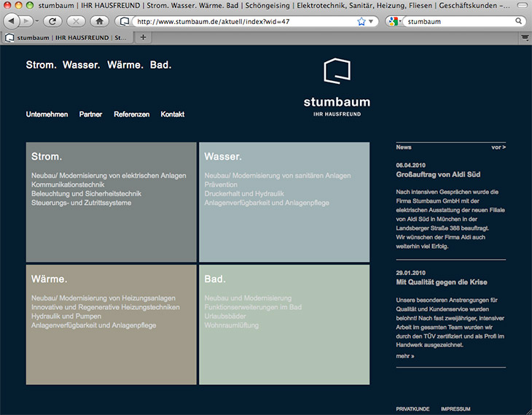
Task: Click 'Prävention' in the Wasser tile
Action: click(x=221, y=185)
